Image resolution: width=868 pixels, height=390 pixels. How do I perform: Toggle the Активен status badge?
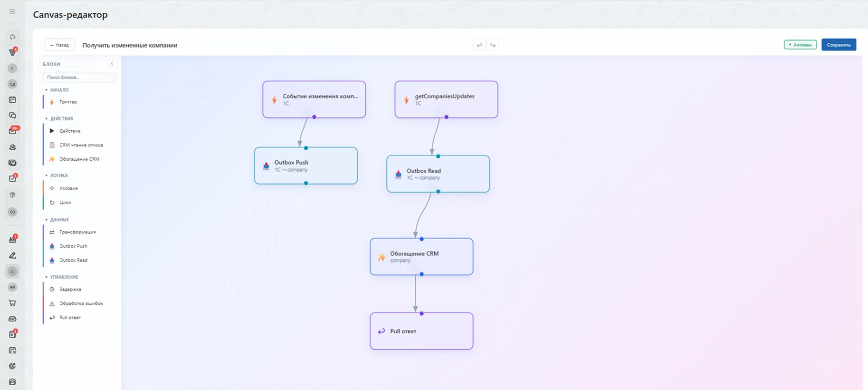click(800, 45)
